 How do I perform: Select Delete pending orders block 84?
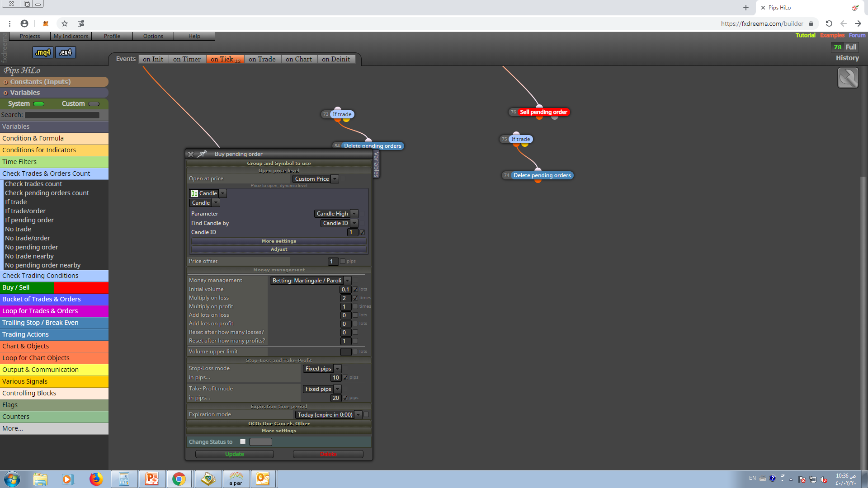point(373,146)
